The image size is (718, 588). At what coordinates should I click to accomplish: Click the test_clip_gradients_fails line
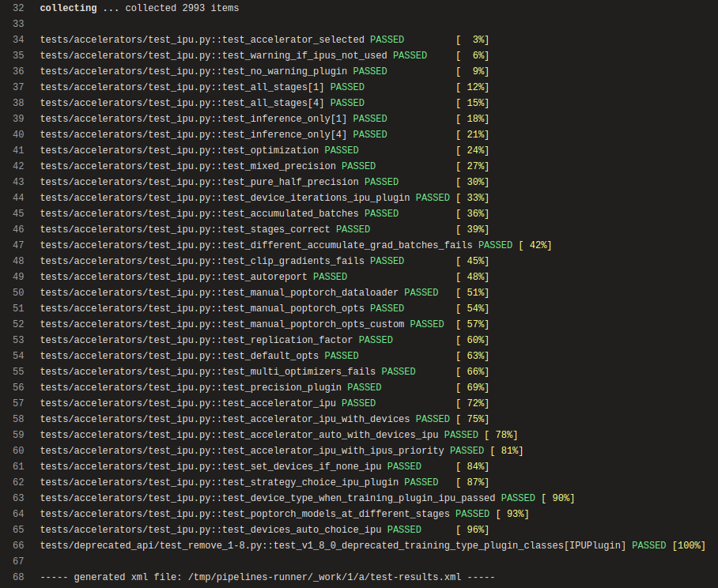264,260
